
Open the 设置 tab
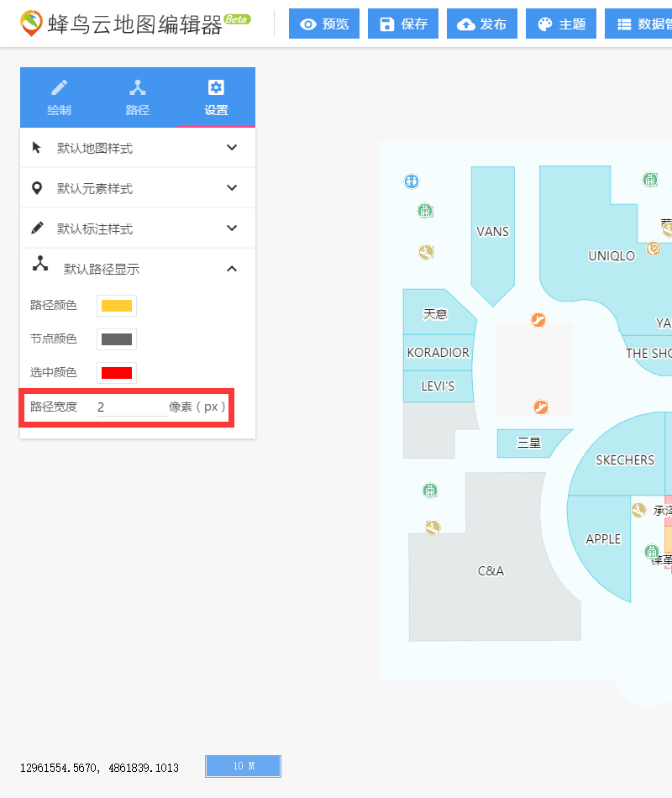click(216, 97)
